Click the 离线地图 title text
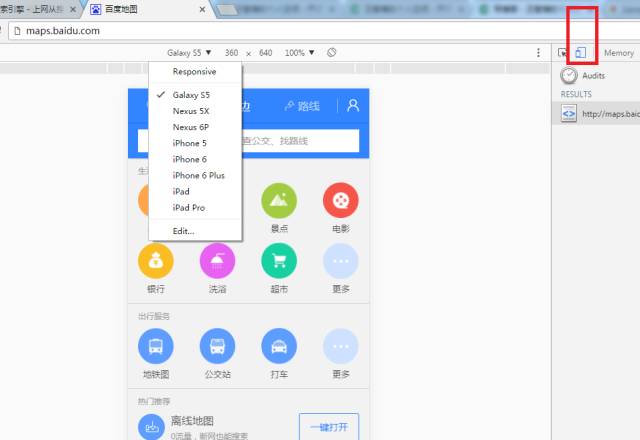This screenshot has width=640, height=440. point(192,421)
